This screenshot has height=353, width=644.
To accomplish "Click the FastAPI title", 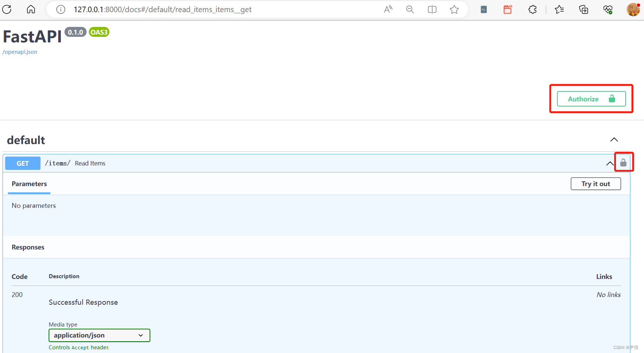I will (32, 36).
